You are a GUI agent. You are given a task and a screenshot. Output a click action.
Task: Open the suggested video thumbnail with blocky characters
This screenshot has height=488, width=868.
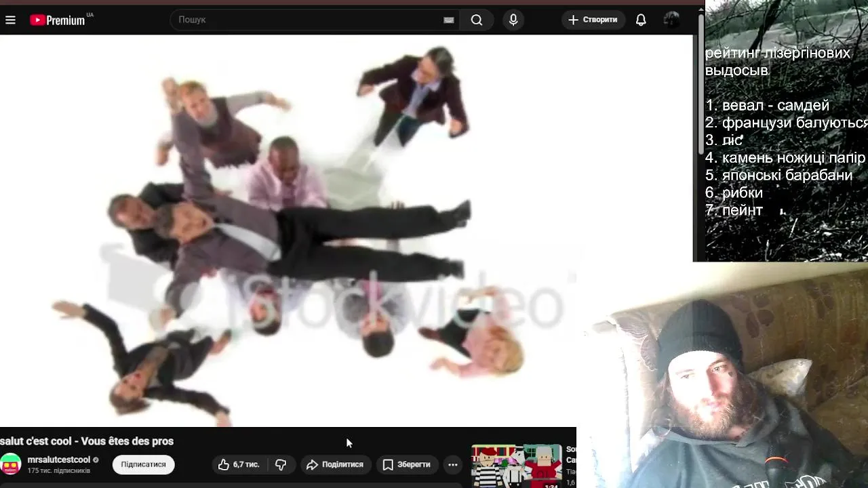tap(517, 466)
